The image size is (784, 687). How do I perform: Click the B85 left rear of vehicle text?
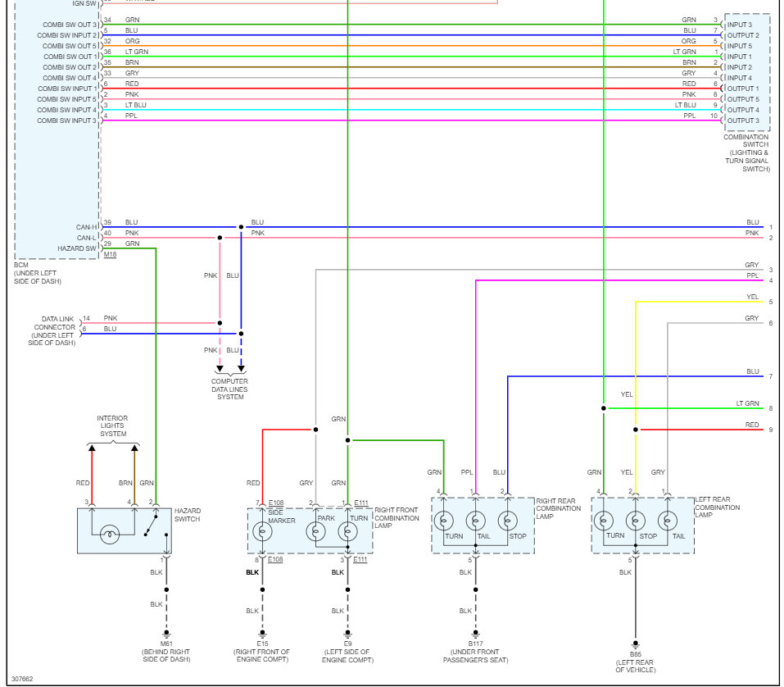point(636,662)
